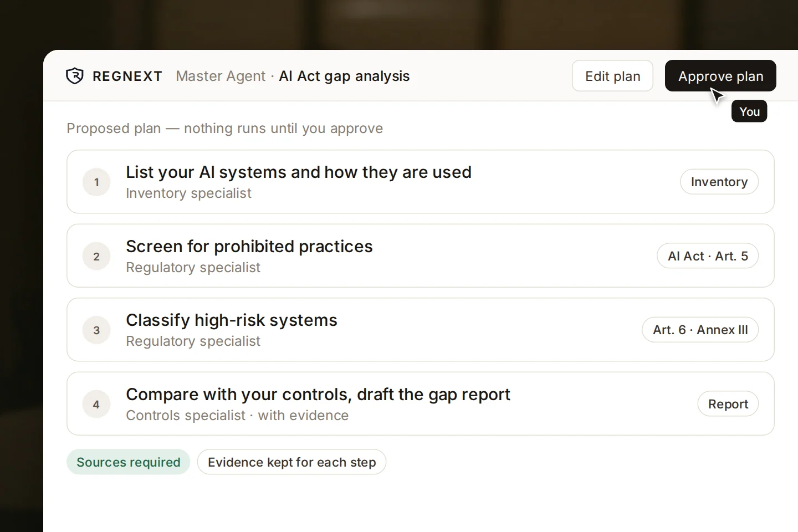
Task: Open the Master Agent breadcrumb
Action: [221, 76]
